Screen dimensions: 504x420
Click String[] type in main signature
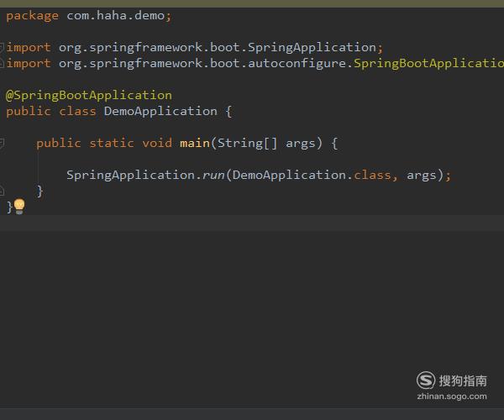point(247,143)
